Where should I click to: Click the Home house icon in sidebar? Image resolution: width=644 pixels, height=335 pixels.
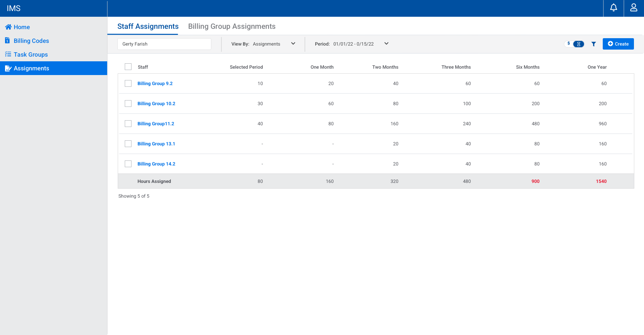point(8,27)
